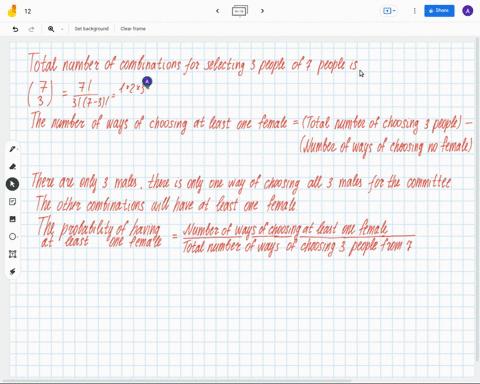Click the collaborator cursor marker on canvas

tap(147, 82)
